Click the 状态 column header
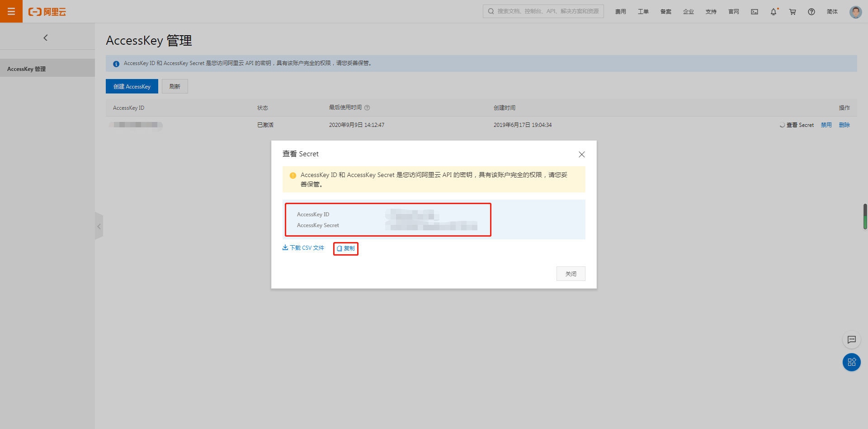The image size is (868, 429). coord(263,108)
